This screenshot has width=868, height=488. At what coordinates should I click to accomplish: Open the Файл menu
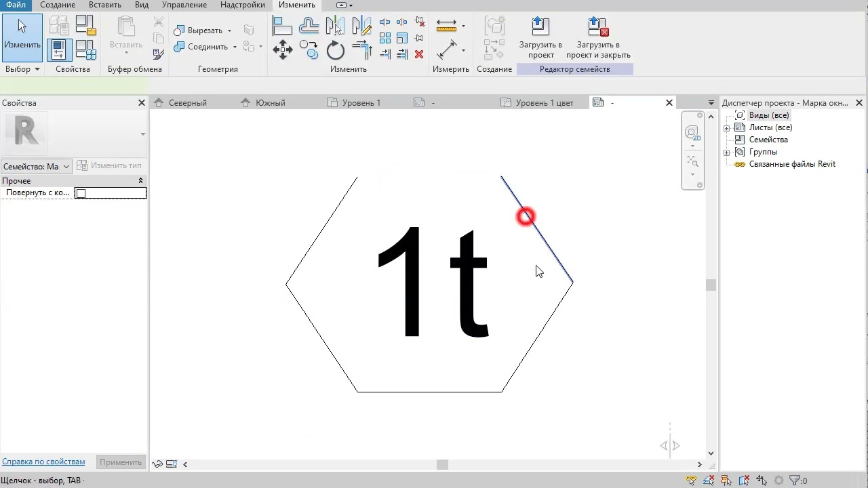pyautogui.click(x=16, y=5)
